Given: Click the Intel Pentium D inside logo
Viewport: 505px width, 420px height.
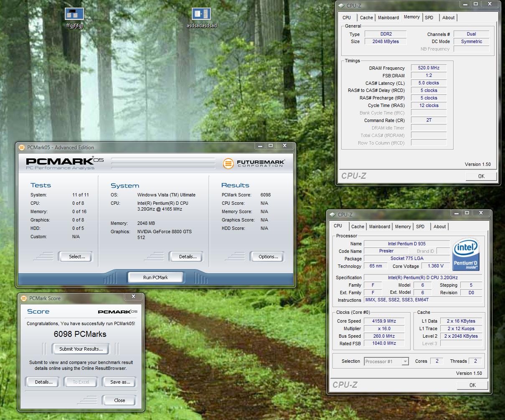Looking at the screenshot, I should tap(466, 255).
